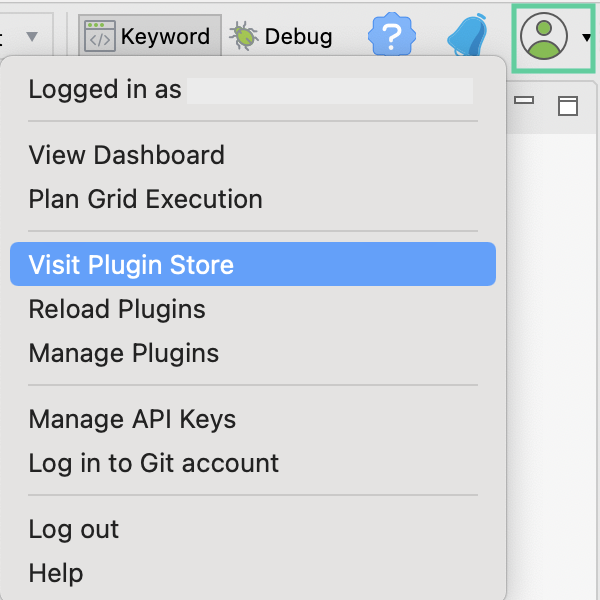Click the Debug bug icon
This screenshot has width=600, height=600.
(243, 37)
